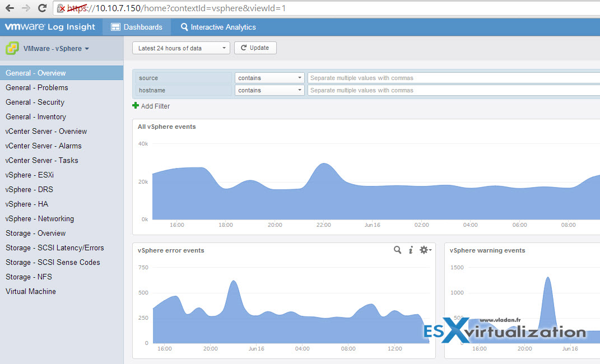Open the Latest 24 hours of data dropdown

181,48
